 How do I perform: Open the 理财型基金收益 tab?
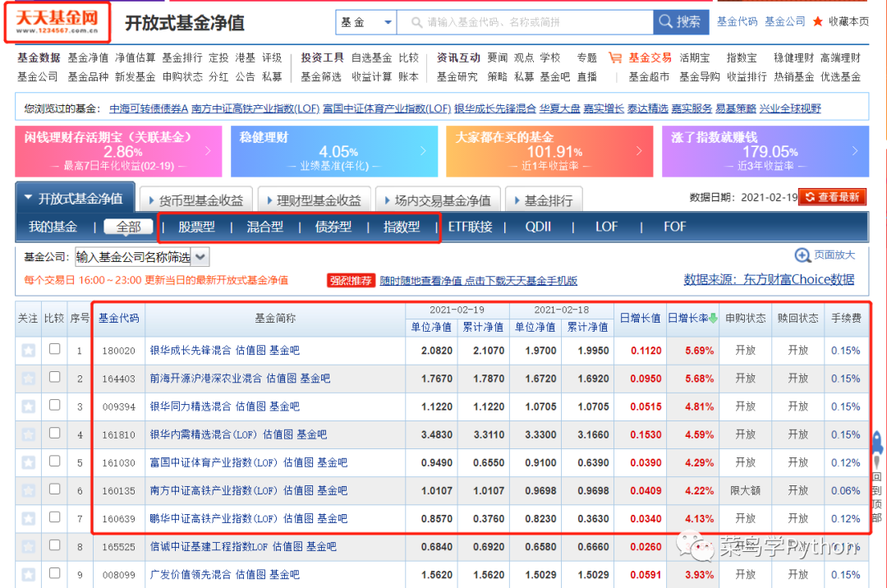point(314,200)
